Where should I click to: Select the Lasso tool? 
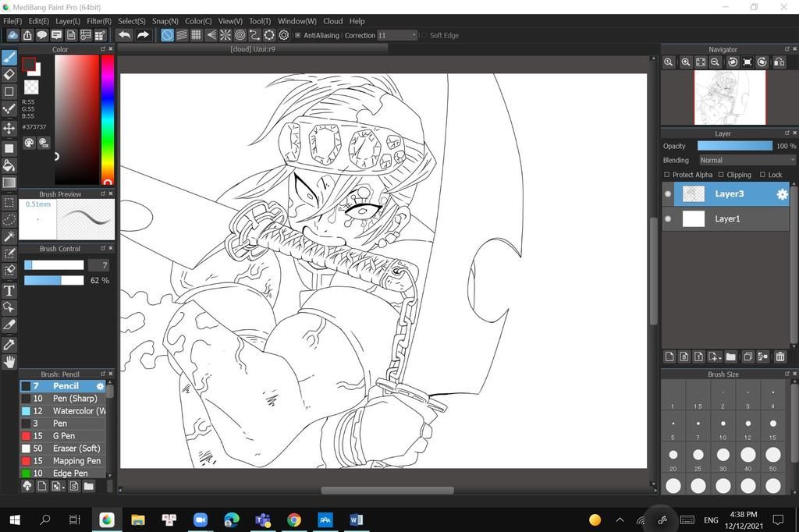click(x=9, y=220)
